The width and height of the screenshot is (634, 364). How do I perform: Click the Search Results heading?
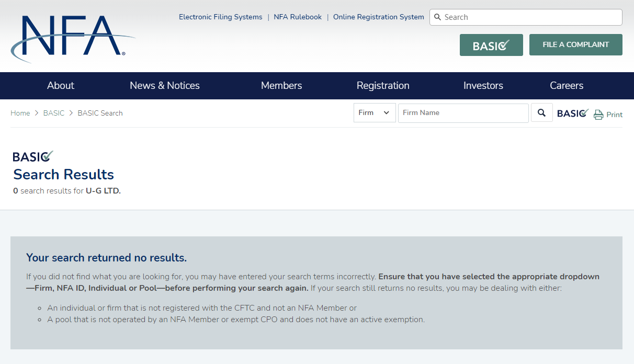(63, 174)
